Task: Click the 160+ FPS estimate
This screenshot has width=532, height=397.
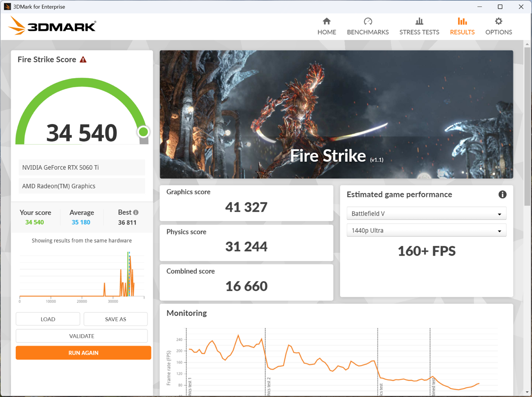Action: [426, 251]
